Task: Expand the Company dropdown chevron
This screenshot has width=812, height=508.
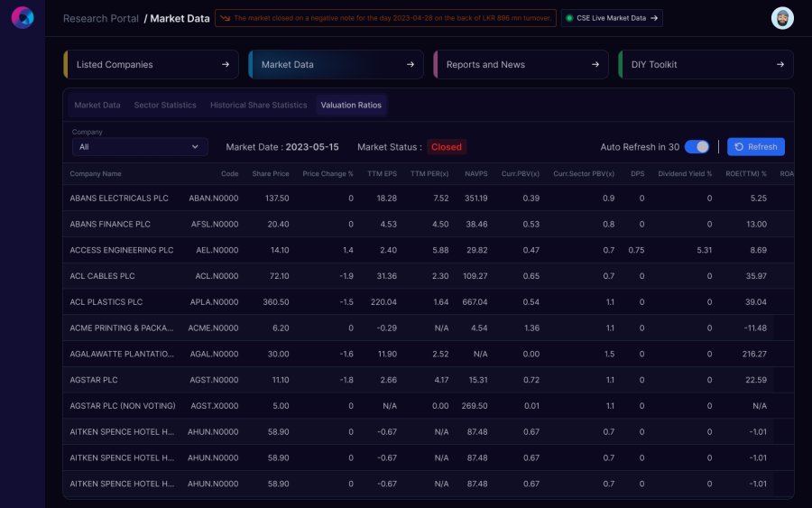Action: 195,147
